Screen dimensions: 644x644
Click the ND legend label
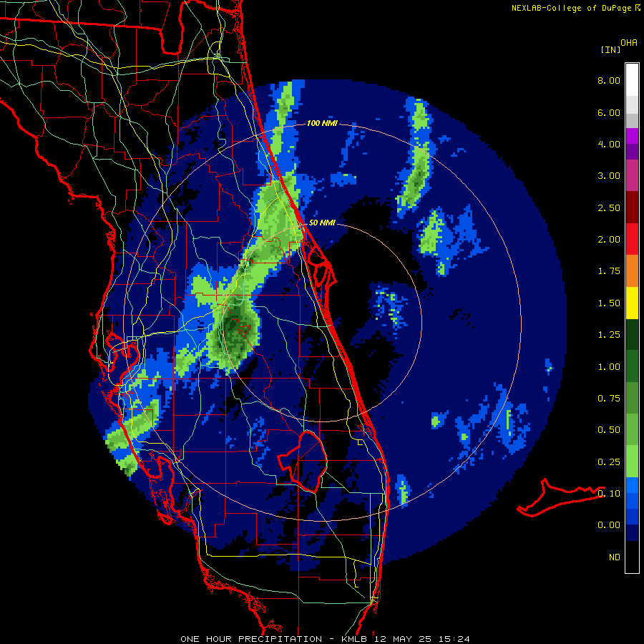[615, 557]
